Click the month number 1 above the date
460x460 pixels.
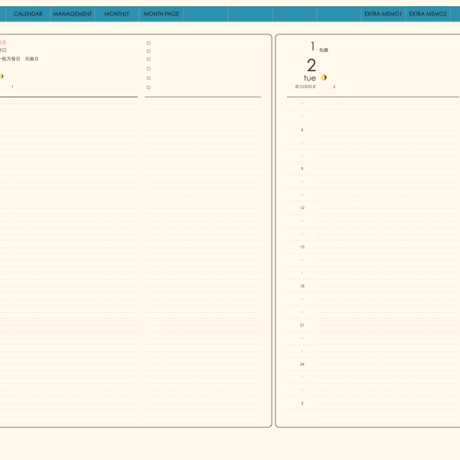point(313,46)
